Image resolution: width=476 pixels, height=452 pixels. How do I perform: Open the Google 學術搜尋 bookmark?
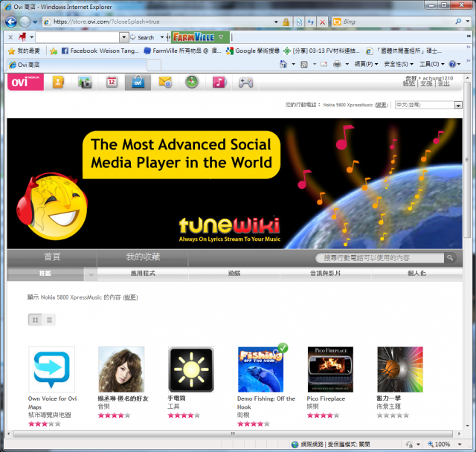(x=253, y=51)
